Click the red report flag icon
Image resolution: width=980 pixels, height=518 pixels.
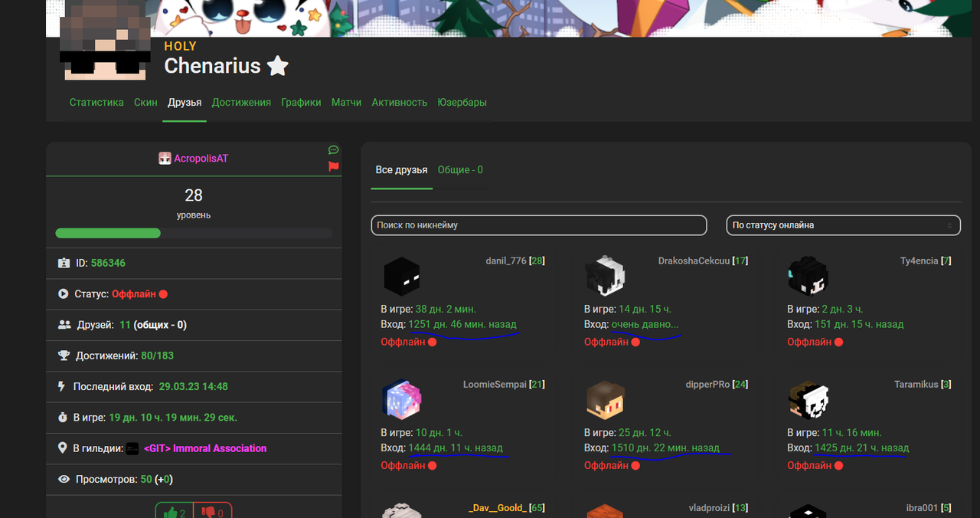[x=333, y=166]
